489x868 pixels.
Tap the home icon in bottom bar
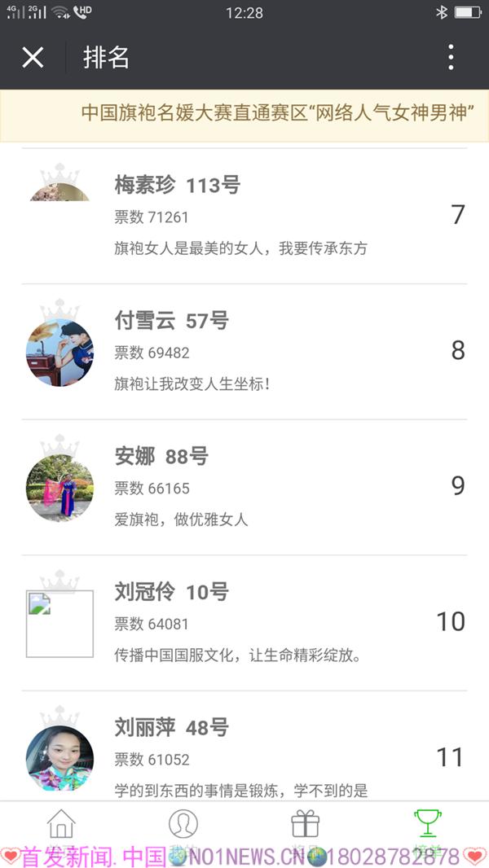click(x=61, y=824)
